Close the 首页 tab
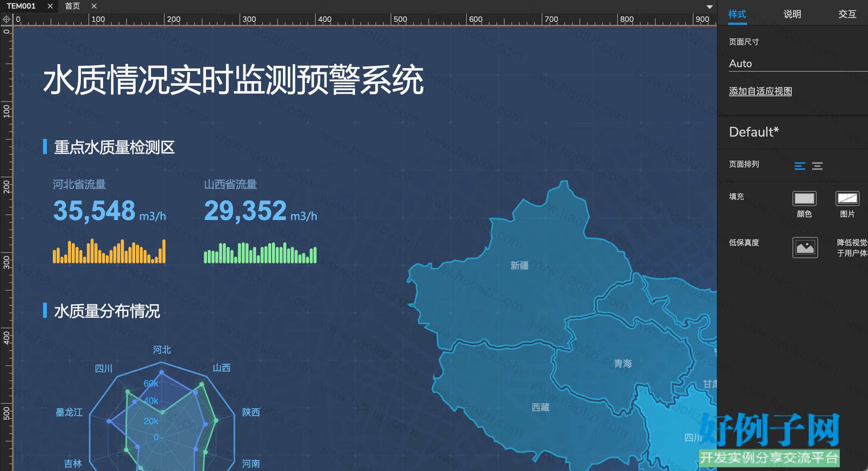Screen dimensions: 868x471 click(94, 6)
